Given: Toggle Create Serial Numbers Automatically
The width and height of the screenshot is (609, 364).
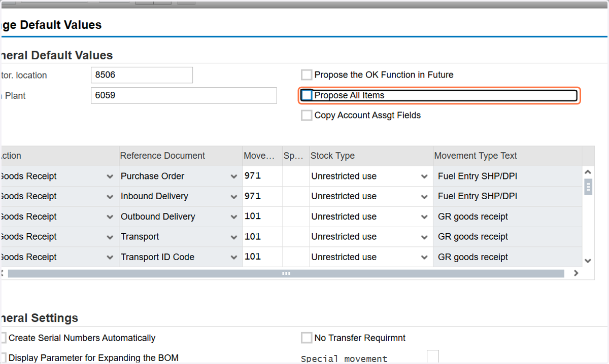Looking at the screenshot, I should point(3,338).
